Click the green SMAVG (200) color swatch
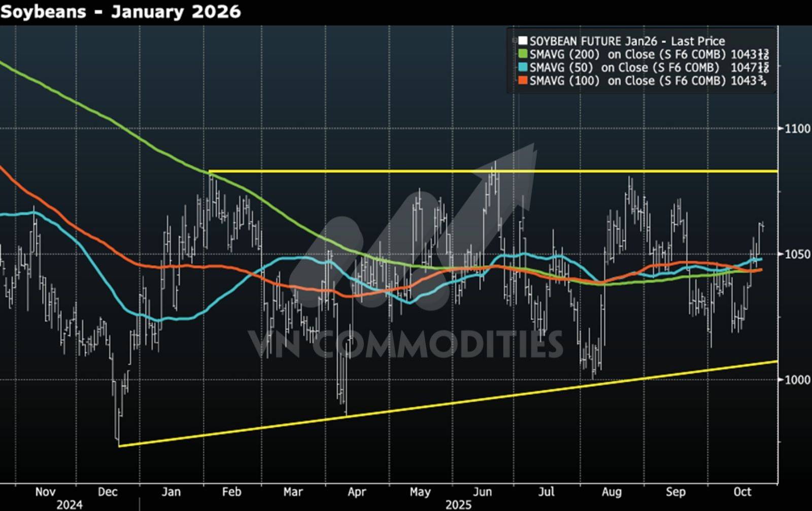 (x=523, y=54)
